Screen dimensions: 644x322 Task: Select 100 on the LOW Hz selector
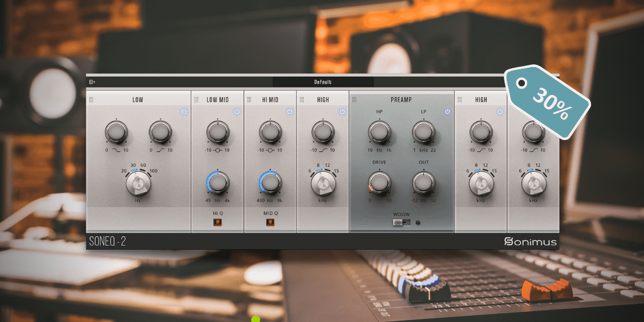pos(153,171)
